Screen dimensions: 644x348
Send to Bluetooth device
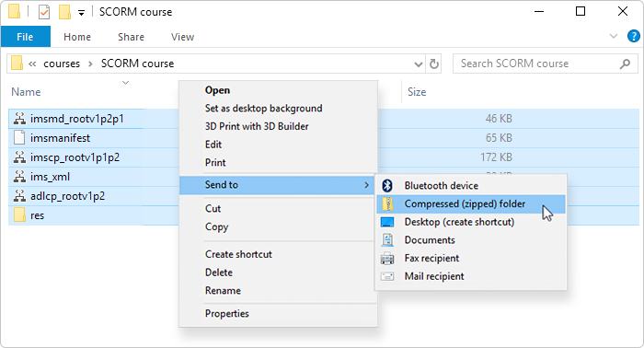[x=471, y=186]
